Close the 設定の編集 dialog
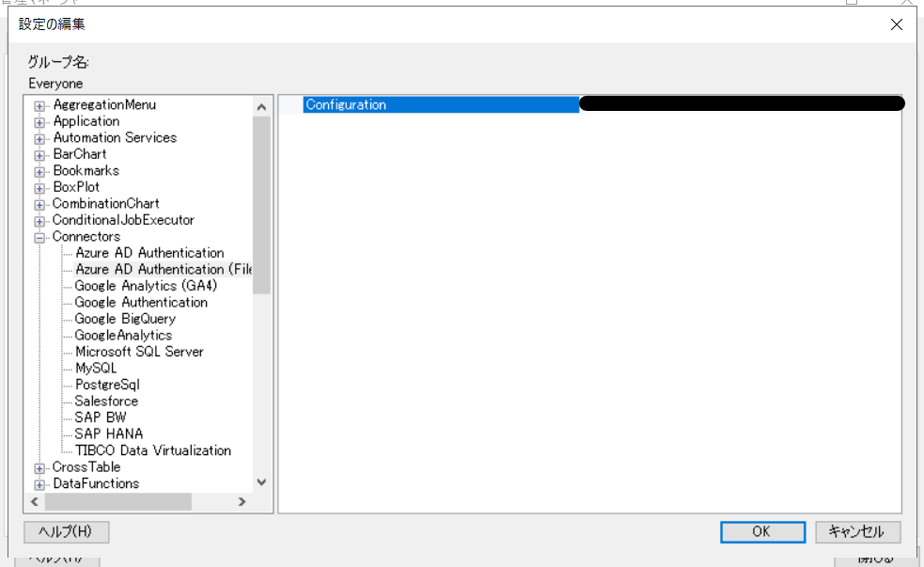 [897, 24]
